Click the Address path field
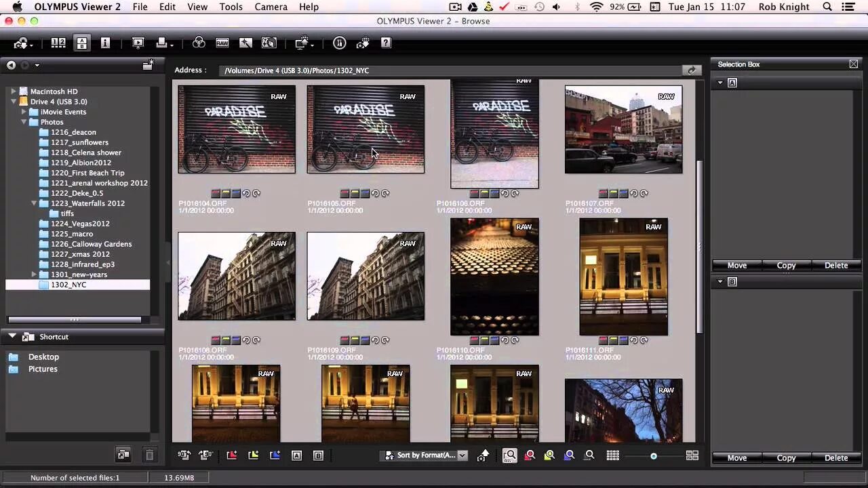Image resolution: width=868 pixels, height=488 pixels. pyautogui.click(x=452, y=70)
